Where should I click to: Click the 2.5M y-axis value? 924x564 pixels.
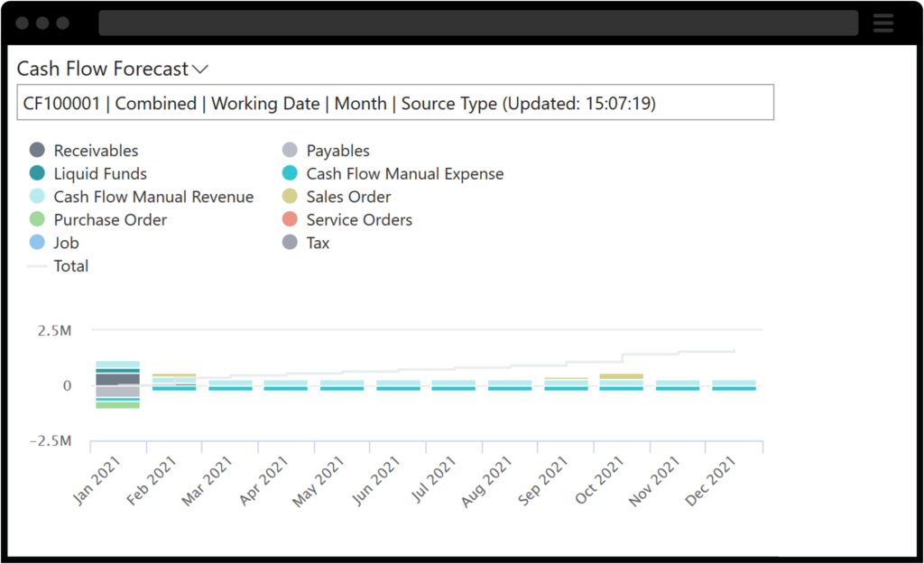tap(55, 330)
